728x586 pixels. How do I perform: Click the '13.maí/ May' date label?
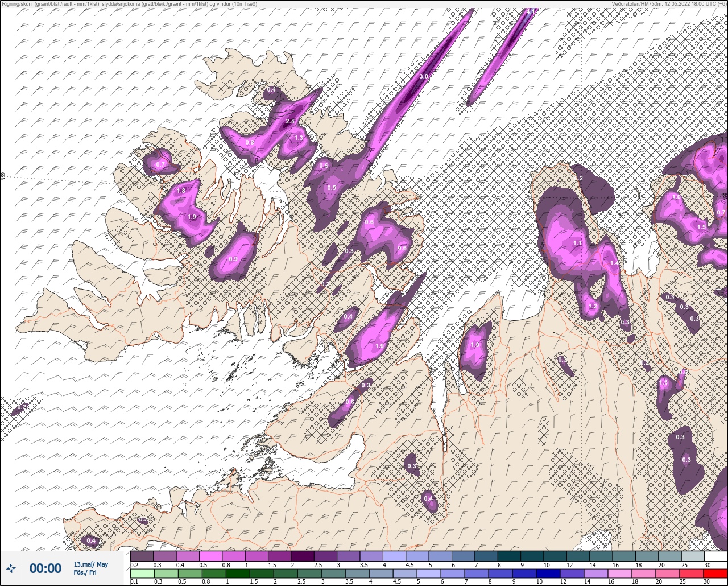click(x=90, y=564)
